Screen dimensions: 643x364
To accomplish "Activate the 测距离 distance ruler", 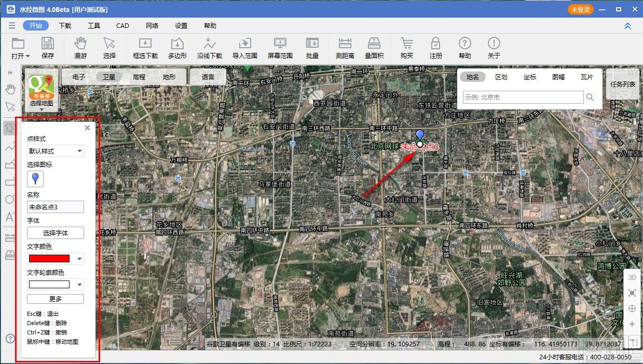I will (345, 48).
